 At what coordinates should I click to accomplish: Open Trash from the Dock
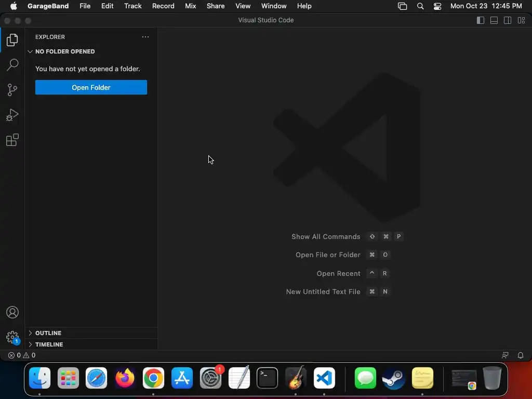point(492,378)
